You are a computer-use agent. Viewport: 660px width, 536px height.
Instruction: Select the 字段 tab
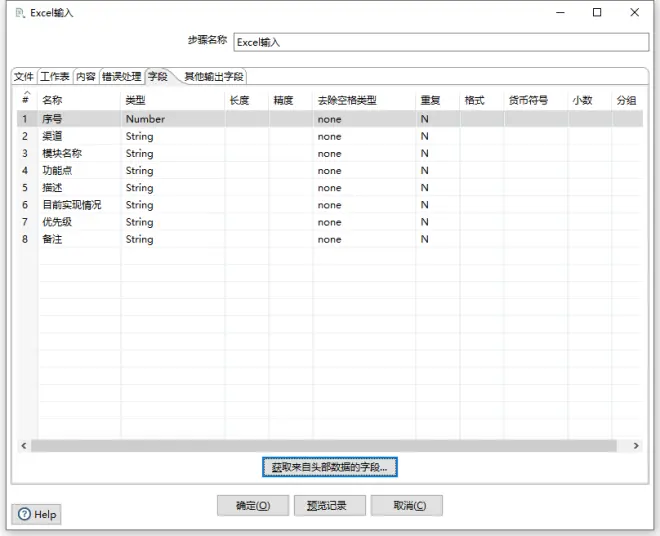pyautogui.click(x=158, y=77)
